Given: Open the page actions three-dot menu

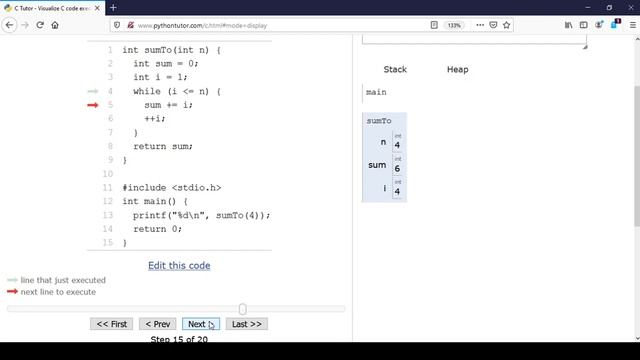Looking at the screenshot, I should coord(480,25).
